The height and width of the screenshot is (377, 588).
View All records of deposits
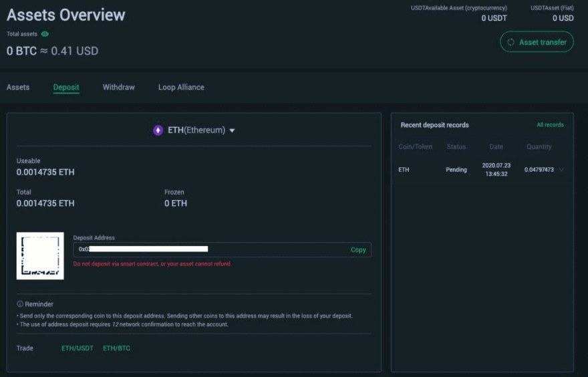550,125
